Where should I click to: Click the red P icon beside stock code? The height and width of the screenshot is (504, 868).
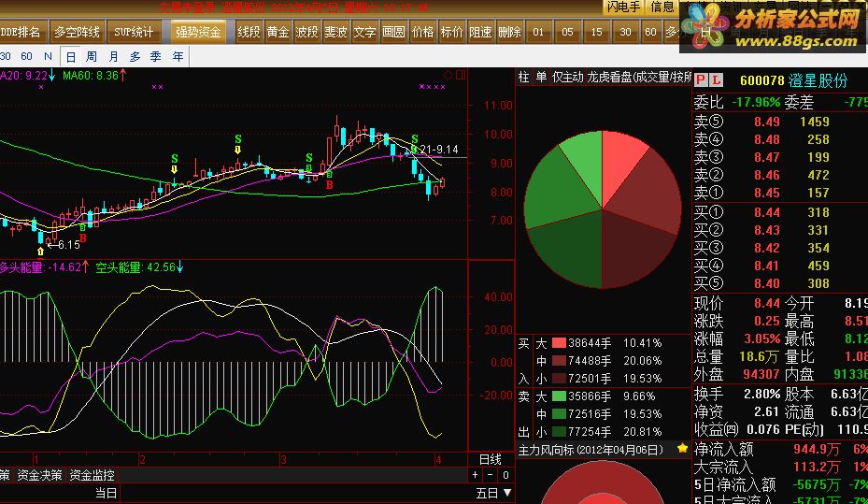point(701,80)
